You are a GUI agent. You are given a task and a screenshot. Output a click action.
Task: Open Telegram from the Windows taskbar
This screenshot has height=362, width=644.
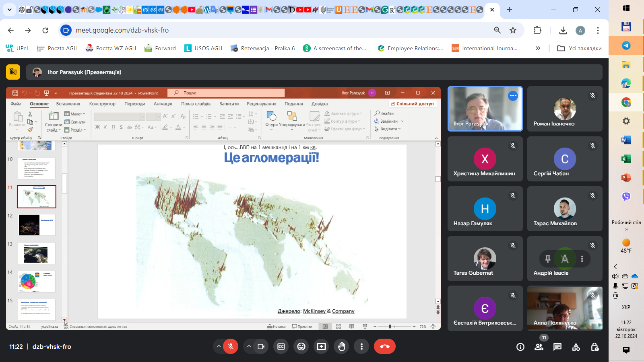coord(626,45)
